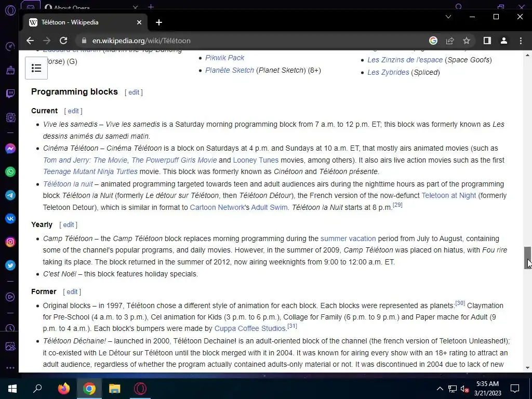Open the Cuppa Coffee Studios link

click(250, 329)
